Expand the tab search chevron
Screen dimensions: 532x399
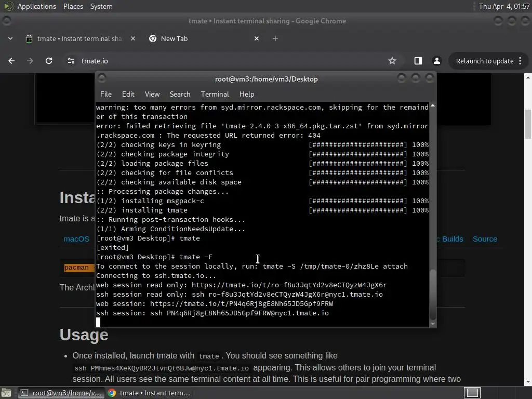coord(10,38)
